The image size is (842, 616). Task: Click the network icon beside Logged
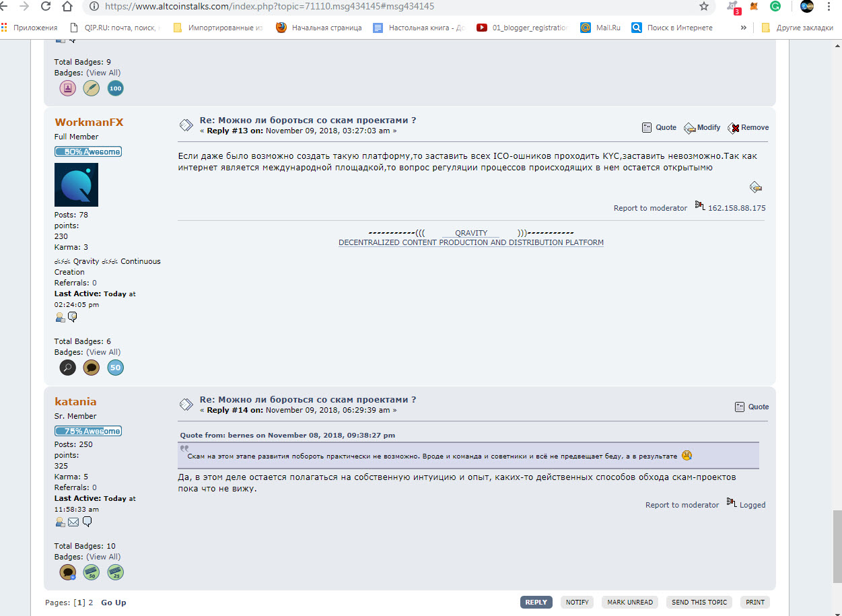click(732, 502)
